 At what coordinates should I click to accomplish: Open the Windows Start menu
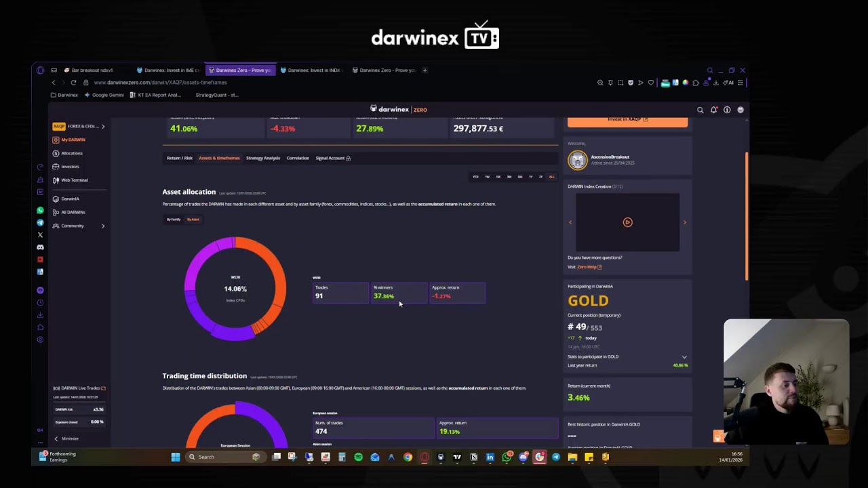pos(176,457)
